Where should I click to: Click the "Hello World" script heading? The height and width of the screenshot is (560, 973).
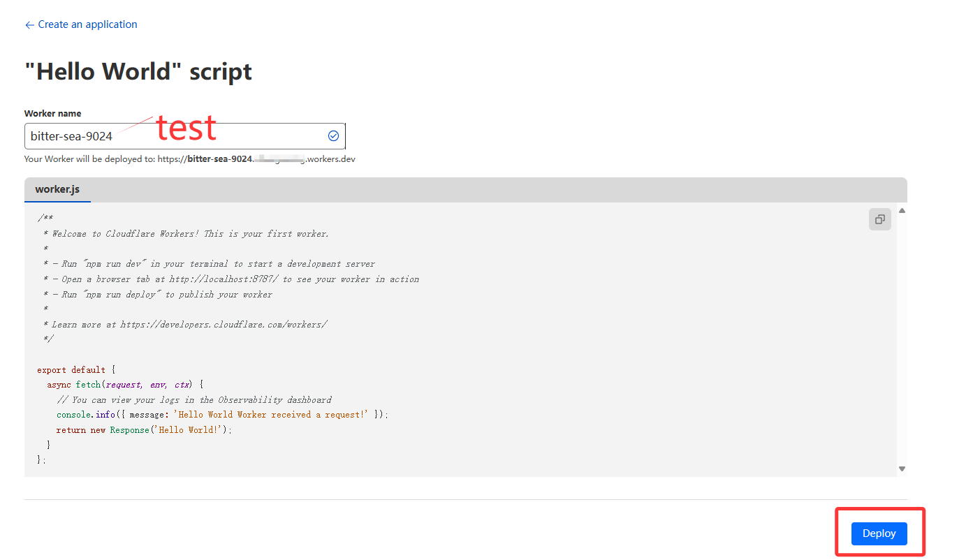tap(138, 71)
